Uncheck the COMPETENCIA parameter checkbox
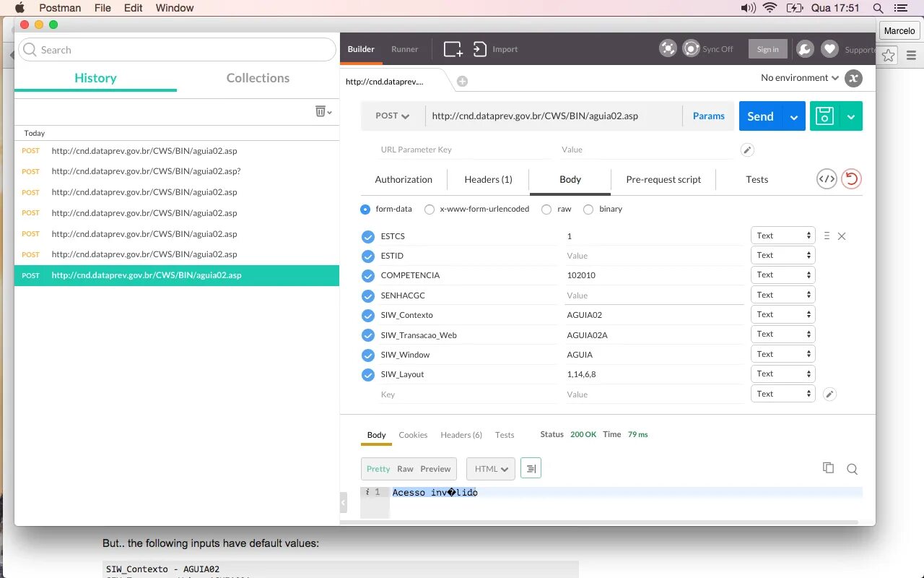Image resolution: width=924 pixels, height=578 pixels. click(368, 275)
